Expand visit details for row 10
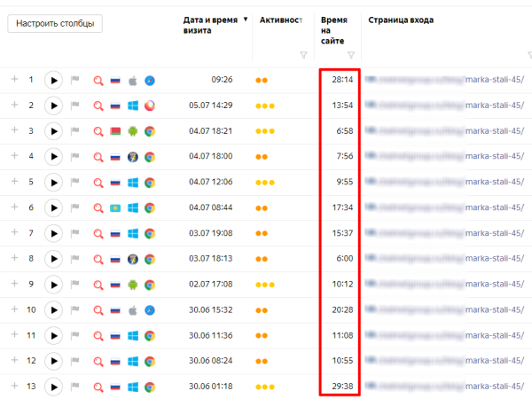532x399 pixels. 14,309
